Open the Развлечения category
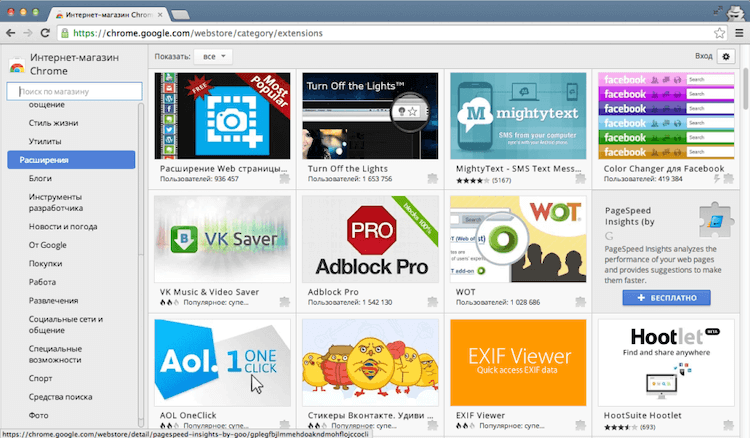The width and height of the screenshot is (750, 438). 53,301
